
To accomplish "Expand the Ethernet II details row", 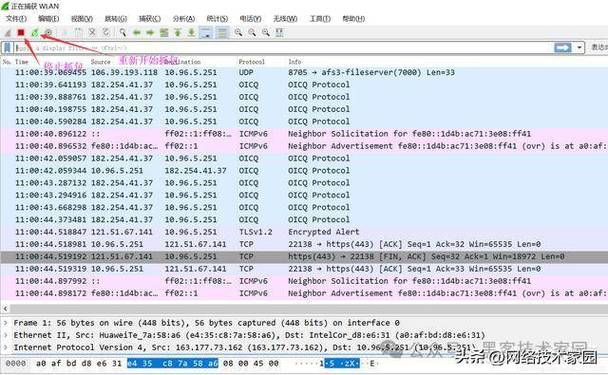I will click(6, 335).
